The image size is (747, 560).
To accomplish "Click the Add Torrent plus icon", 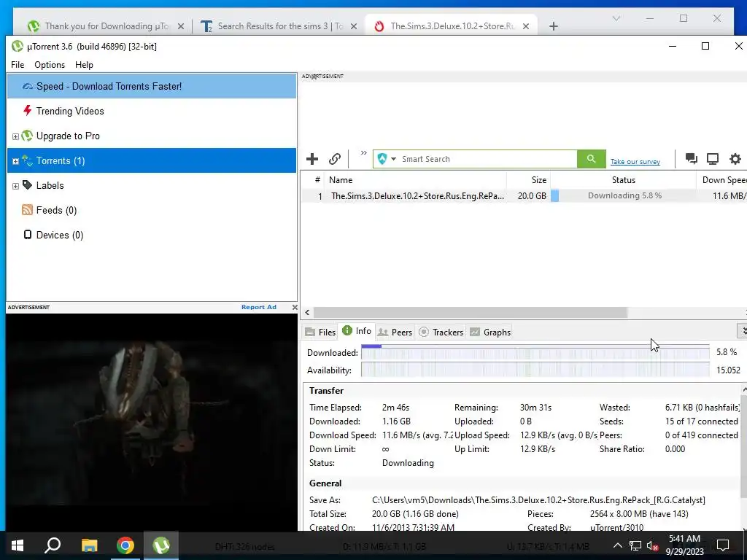I will point(312,159).
